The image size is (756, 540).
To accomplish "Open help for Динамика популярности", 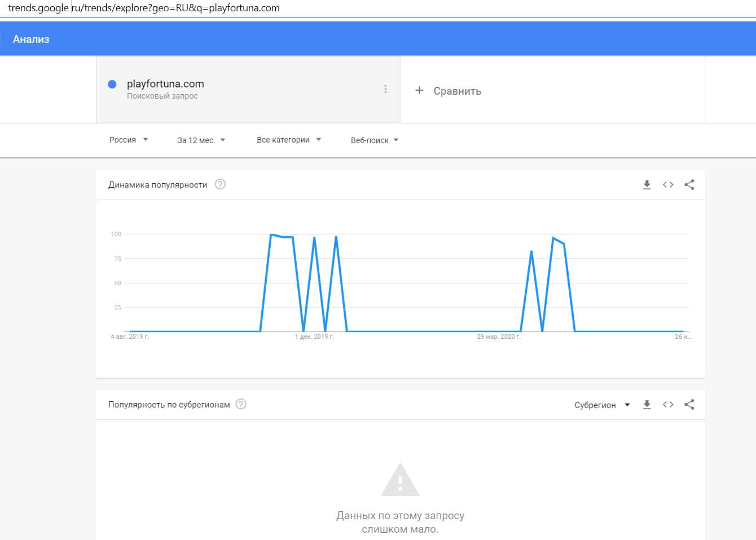I will click(x=221, y=184).
